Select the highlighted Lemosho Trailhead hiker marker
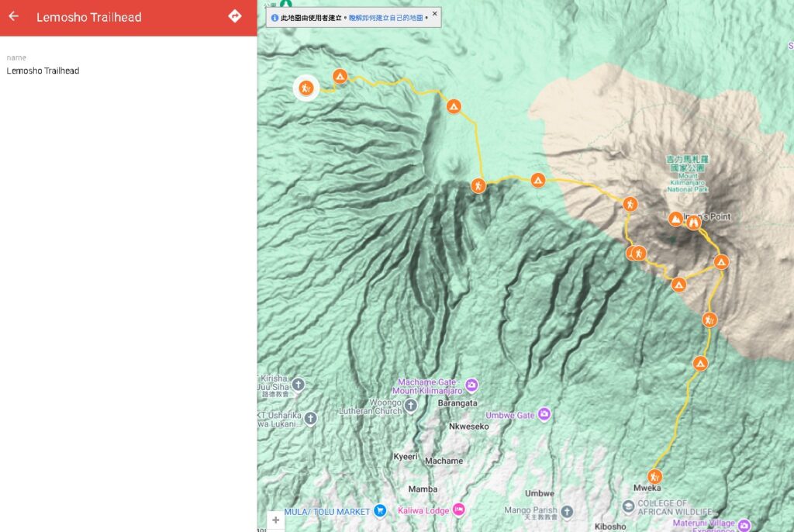794x532 pixels. coord(306,88)
